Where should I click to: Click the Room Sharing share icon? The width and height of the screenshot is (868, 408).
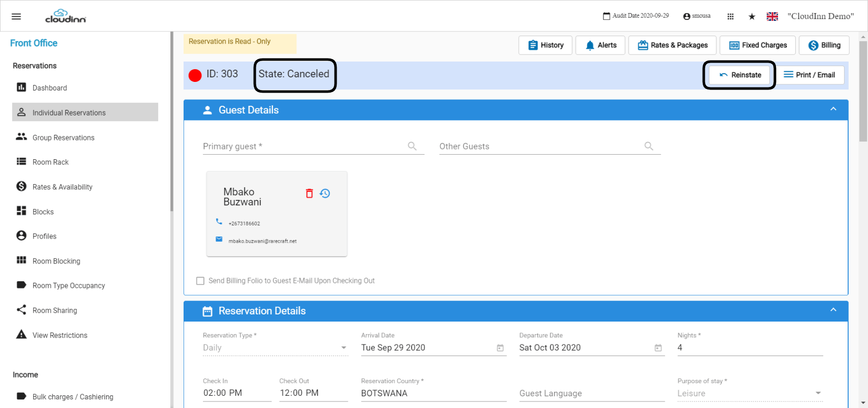21,310
